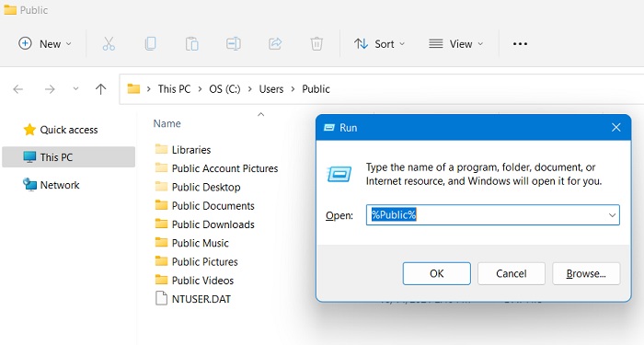Click the Libraries folder icon
The height and width of the screenshot is (345, 644).
pos(161,149)
